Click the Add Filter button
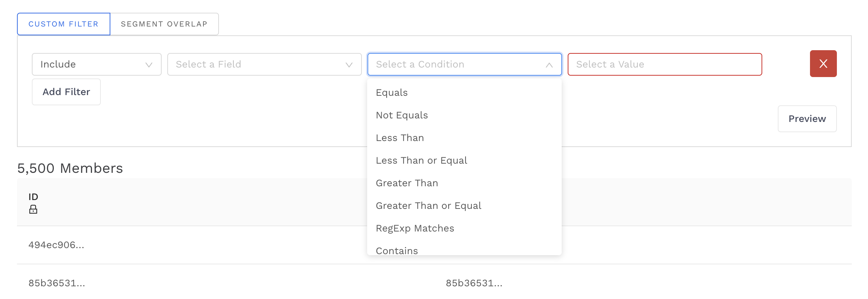868x299 pixels. (x=66, y=92)
